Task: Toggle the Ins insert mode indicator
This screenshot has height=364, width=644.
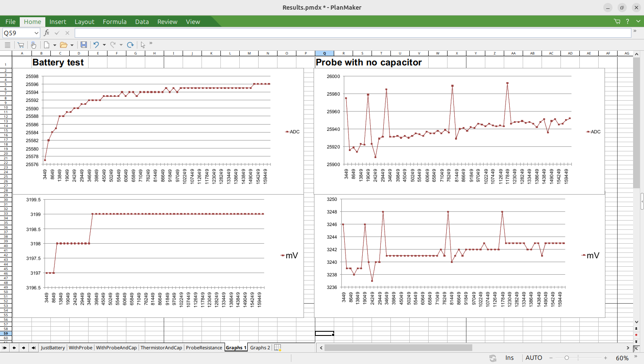Action: pyautogui.click(x=509, y=358)
